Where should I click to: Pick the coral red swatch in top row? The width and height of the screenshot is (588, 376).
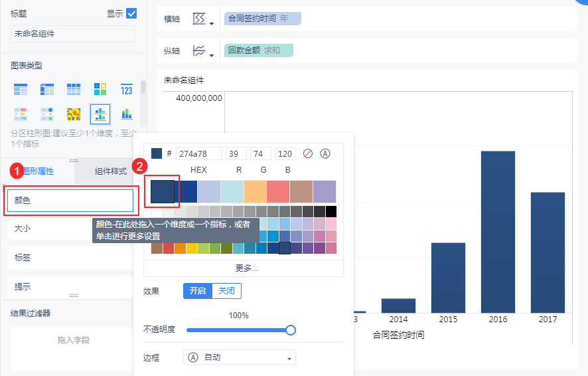[278, 191]
